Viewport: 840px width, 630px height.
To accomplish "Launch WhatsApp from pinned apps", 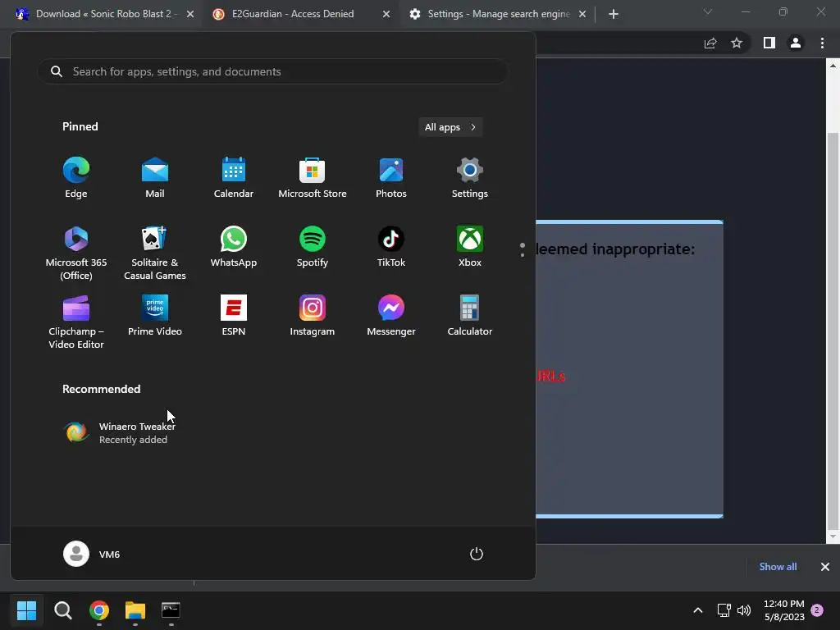I will [x=234, y=248].
